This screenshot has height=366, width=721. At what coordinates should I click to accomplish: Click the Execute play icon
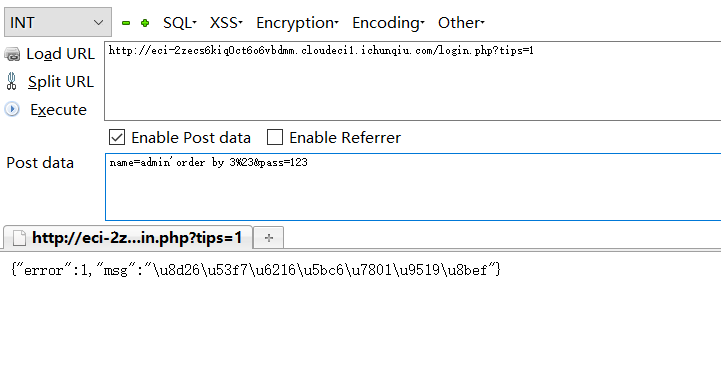coord(12,109)
